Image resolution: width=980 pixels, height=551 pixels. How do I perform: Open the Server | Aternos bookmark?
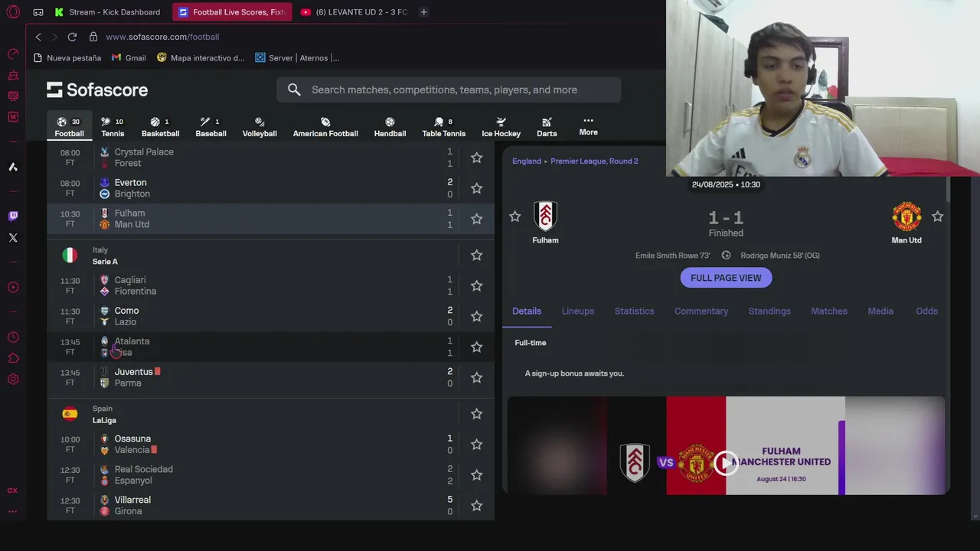pyautogui.click(x=297, y=58)
